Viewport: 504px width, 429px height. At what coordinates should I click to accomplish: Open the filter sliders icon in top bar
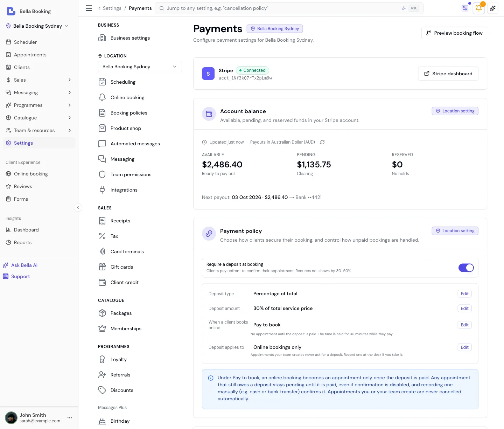(465, 8)
